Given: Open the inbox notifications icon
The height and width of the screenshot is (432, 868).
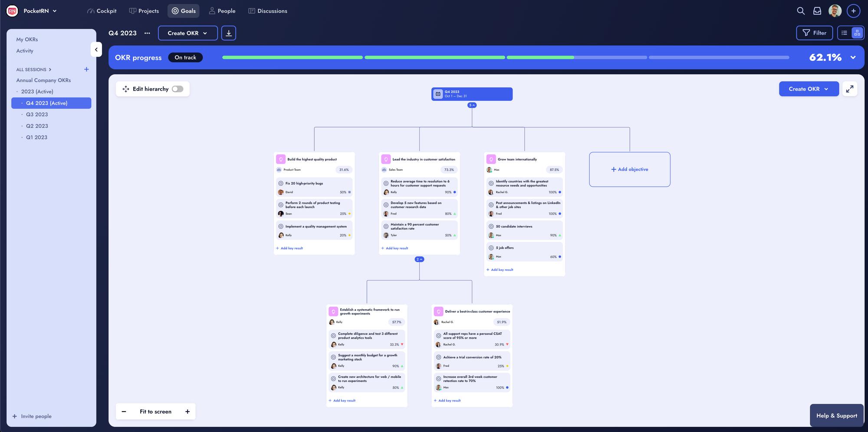Looking at the screenshot, I should (x=817, y=11).
